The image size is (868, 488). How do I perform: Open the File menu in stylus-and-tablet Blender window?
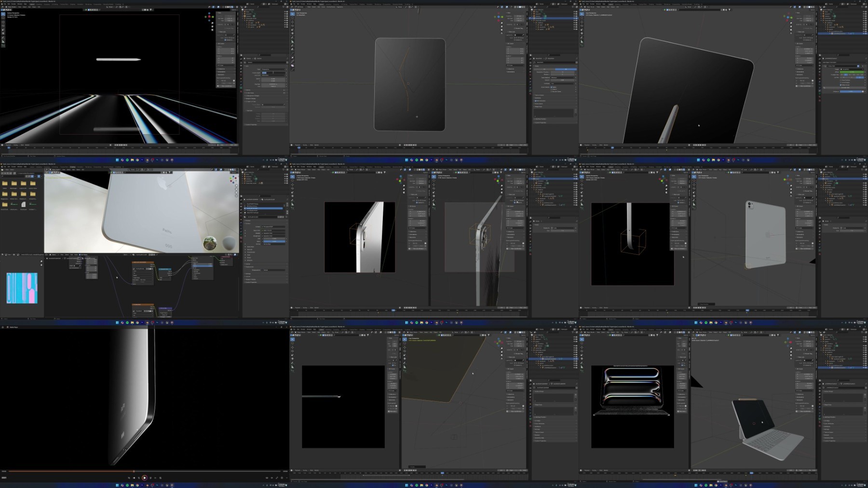(583, 4)
